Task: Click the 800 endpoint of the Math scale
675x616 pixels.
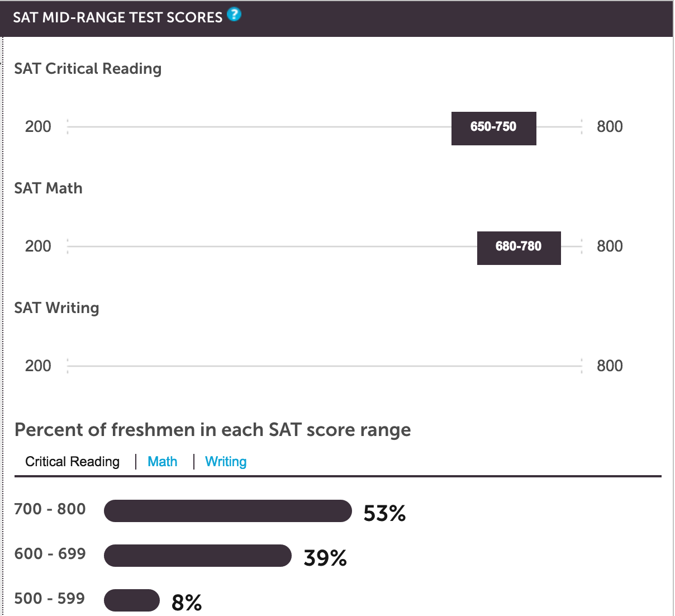Action: 610,247
